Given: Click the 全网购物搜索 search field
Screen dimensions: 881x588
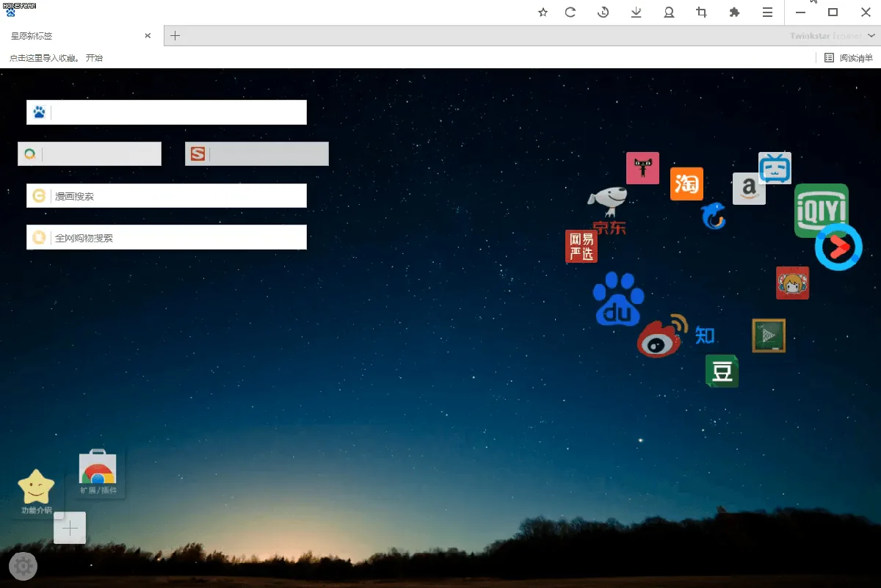Looking at the screenshot, I should click(167, 238).
